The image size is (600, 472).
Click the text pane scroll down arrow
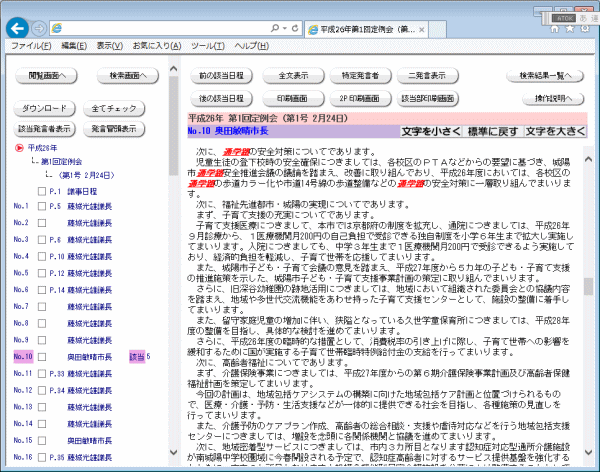589,452
